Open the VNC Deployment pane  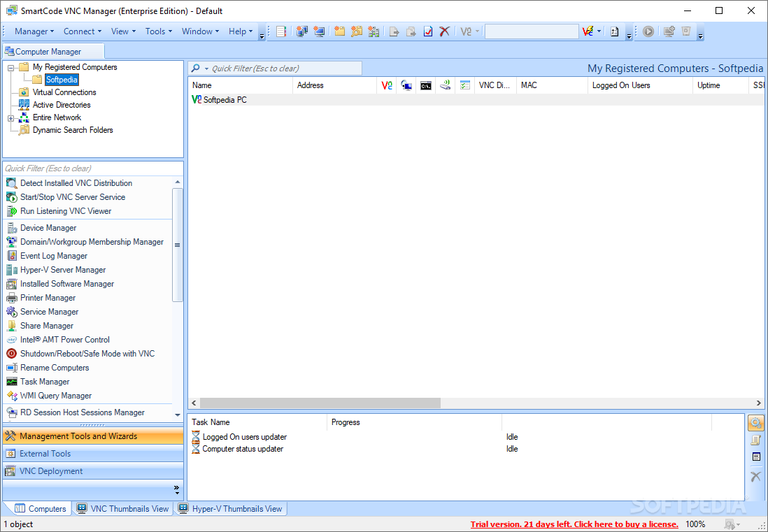click(93, 471)
